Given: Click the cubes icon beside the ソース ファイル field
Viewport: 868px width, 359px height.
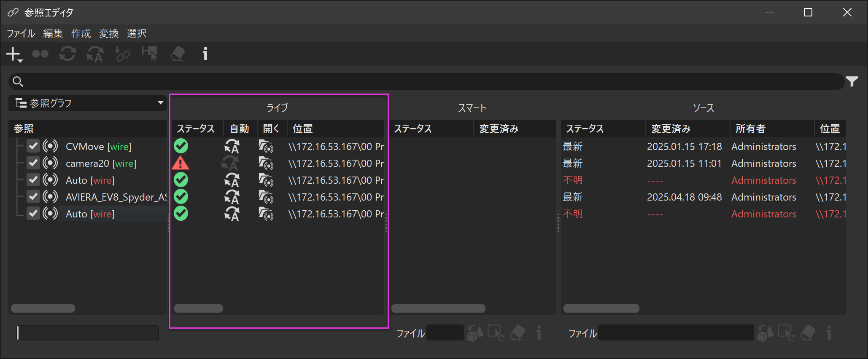Looking at the screenshot, I should (x=766, y=333).
